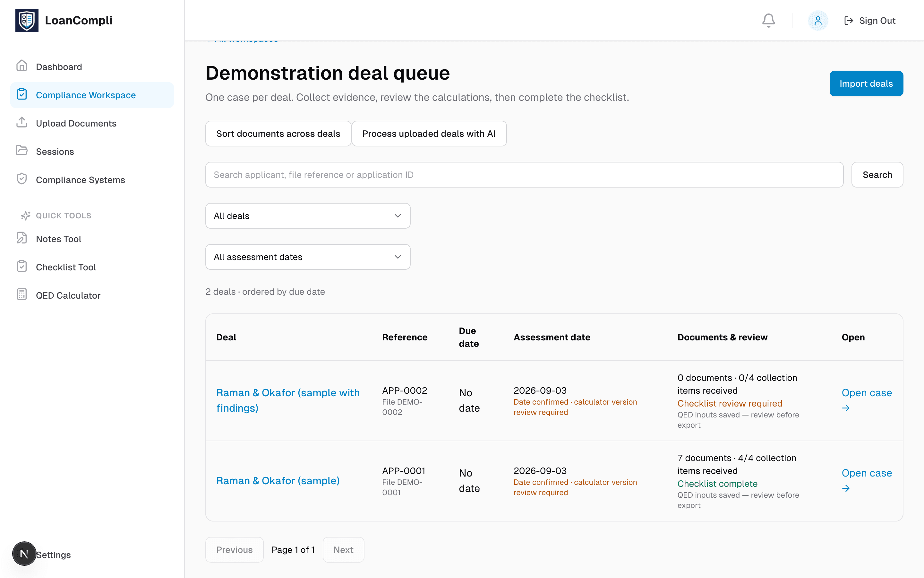Click the Deal column header

coord(226,337)
